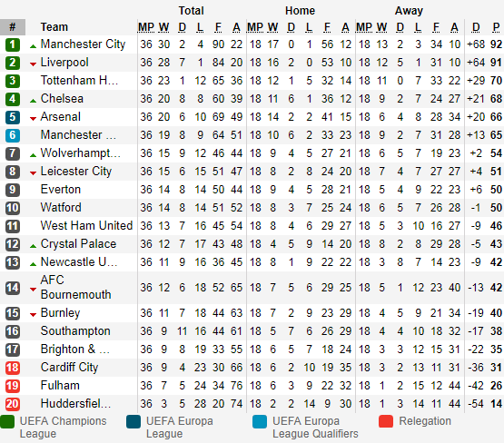
Task: Click the green up arrow beside Chelsea
Action: click(33, 101)
